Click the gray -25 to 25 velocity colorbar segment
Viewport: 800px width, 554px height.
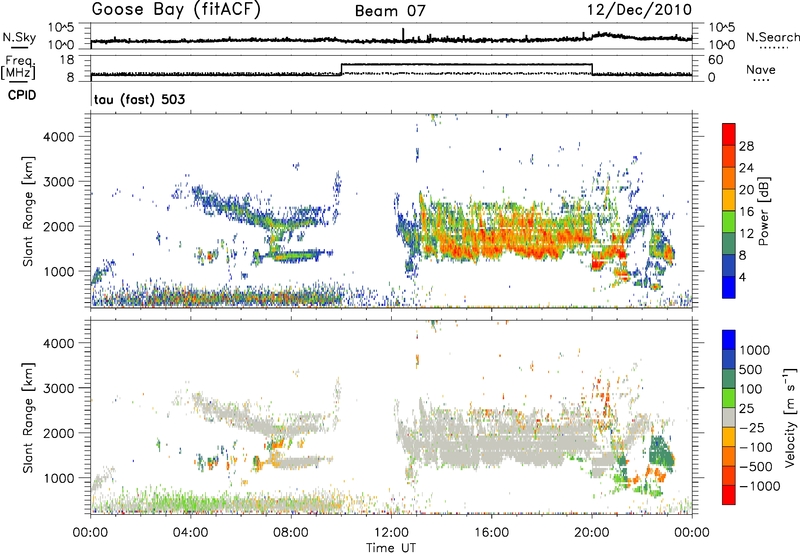point(729,418)
